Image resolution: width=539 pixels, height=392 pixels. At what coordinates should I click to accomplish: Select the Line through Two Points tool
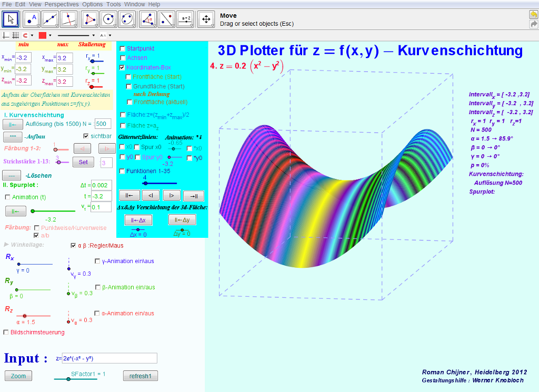coord(50,19)
